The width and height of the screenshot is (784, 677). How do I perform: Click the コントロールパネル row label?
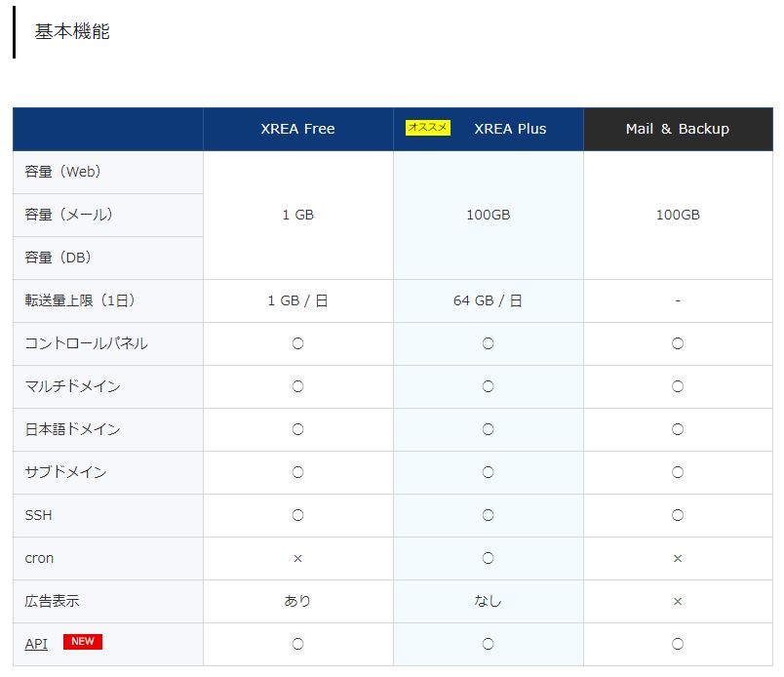tap(86, 343)
